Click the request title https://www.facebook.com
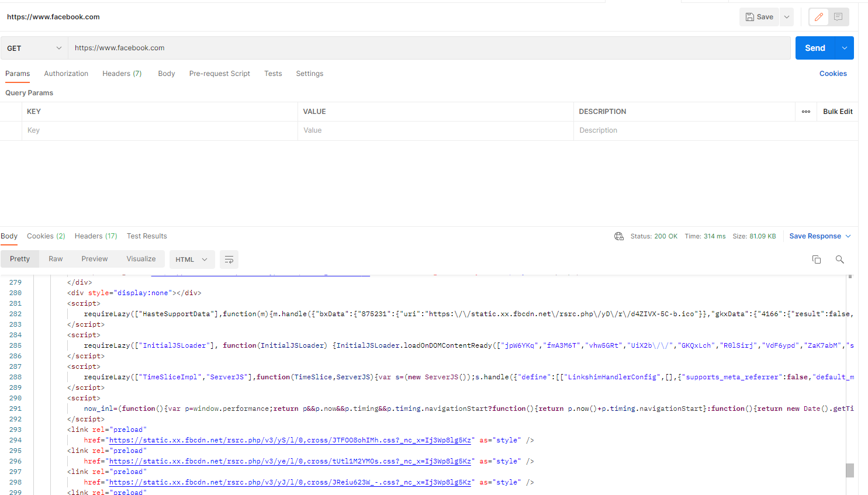Screen dimensions: 868x495 [53, 17]
